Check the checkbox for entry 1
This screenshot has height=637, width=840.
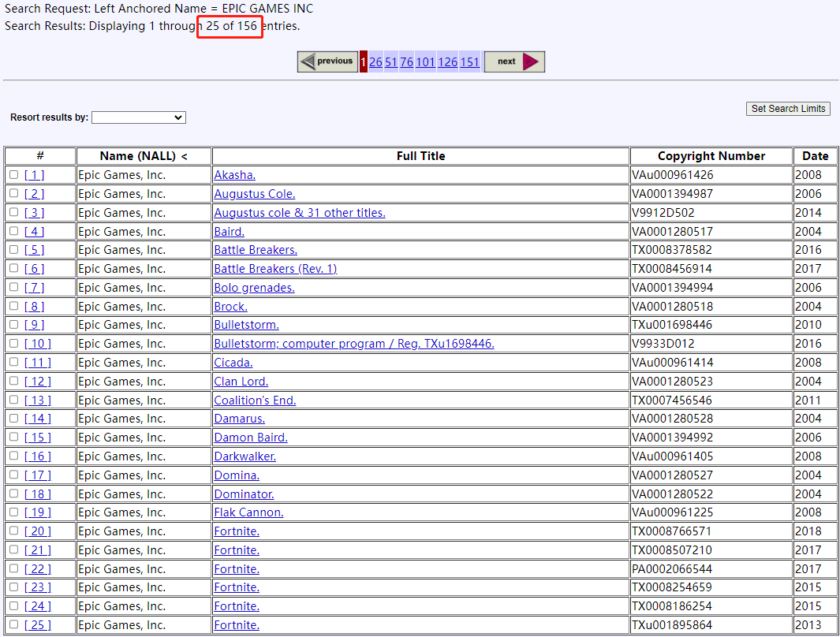point(14,175)
